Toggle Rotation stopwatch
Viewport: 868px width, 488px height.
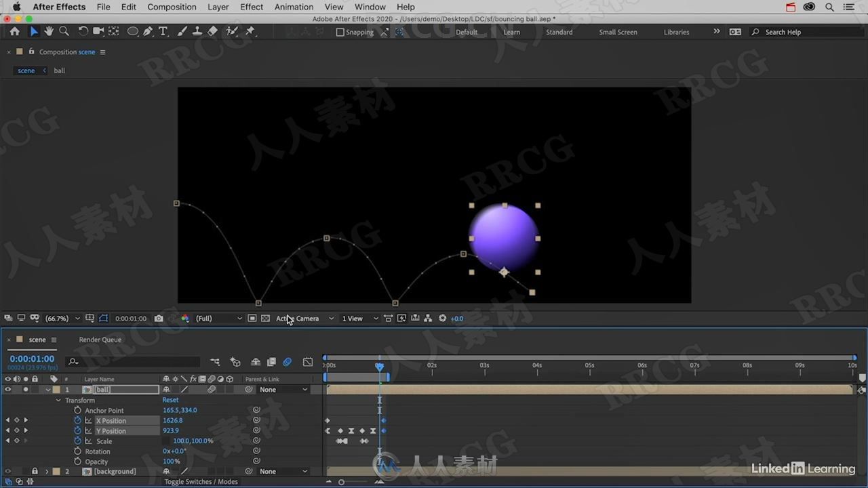(77, 451)
